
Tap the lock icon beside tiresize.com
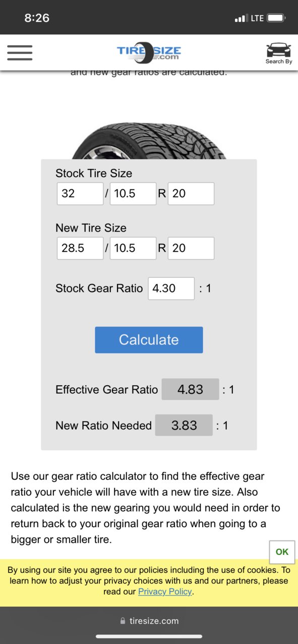pyautogui.click(x=123, y=621)
